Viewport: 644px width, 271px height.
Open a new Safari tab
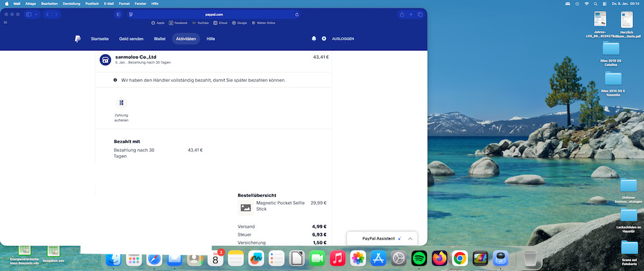tap(411, 14)
